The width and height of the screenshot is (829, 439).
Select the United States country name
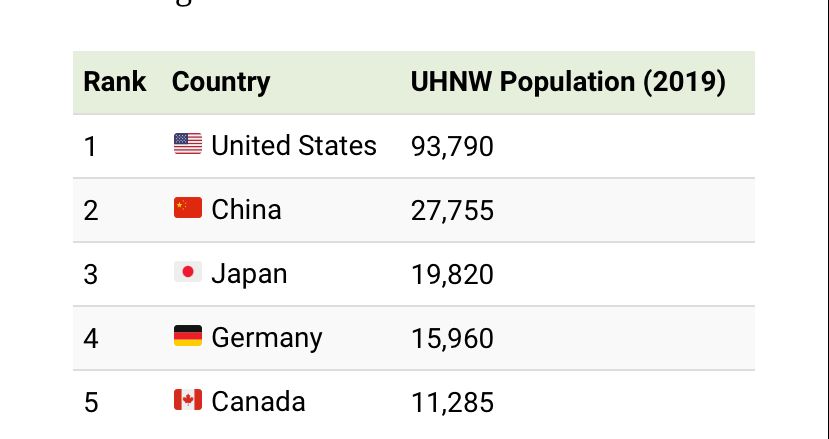(x=294, y=146)
